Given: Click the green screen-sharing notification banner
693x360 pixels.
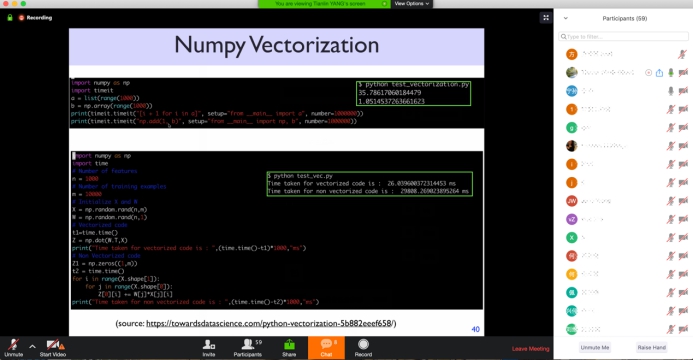Looking at the screenshot, I should pyautogui.click(x=324, y=4).
